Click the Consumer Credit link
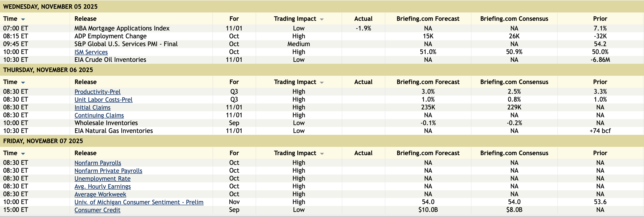Viewport: 644px width, 217px height. coord(97,210)
